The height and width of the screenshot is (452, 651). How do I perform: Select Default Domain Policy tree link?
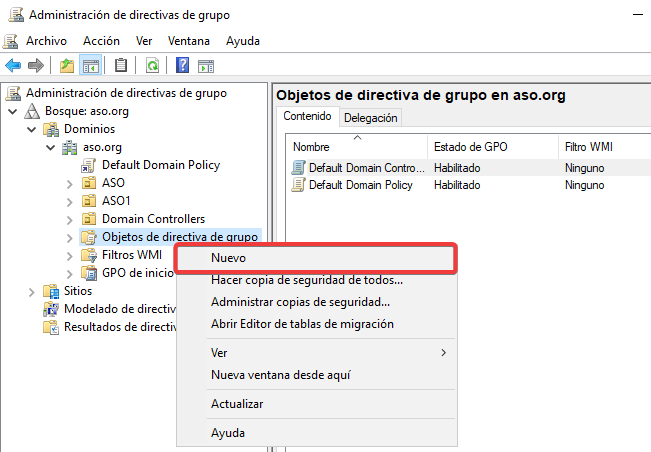(x=160, y=165)
